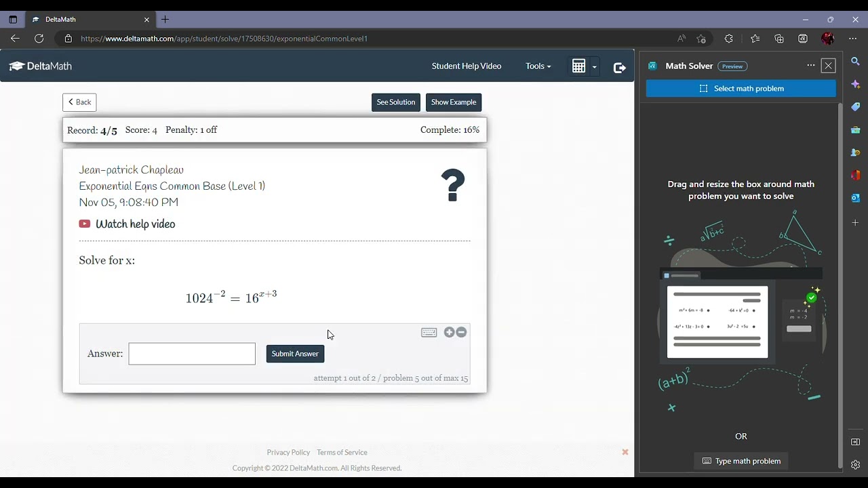Click the DeltaMath logout icon
The width and height of the screenshot is (868, 488).
click(619, 66)
